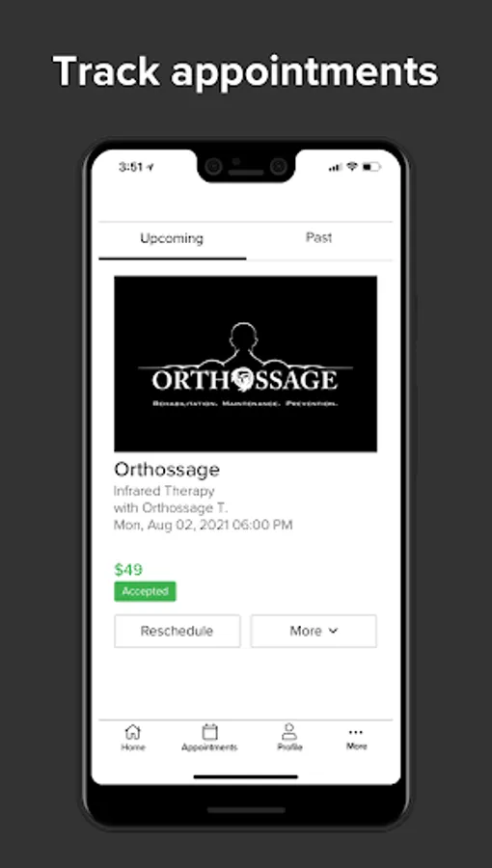Open the Orthossage logo banner image
This screenshot has height=868, width=492.
245,364
